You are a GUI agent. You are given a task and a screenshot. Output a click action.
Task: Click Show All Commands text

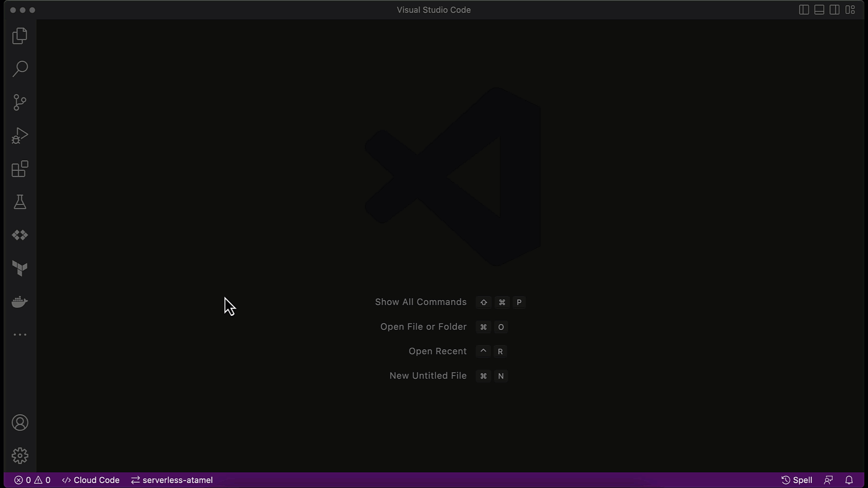pyautogui.click(x=420, y=302)
